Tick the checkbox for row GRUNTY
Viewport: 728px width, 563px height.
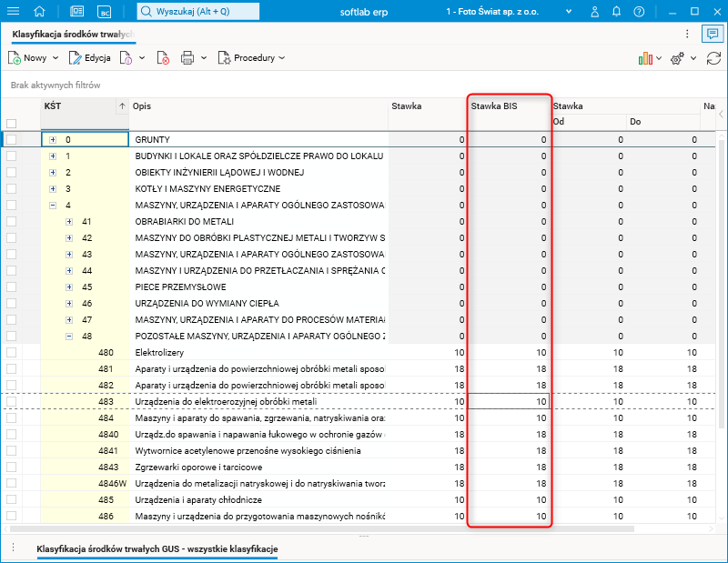point(12,140)
